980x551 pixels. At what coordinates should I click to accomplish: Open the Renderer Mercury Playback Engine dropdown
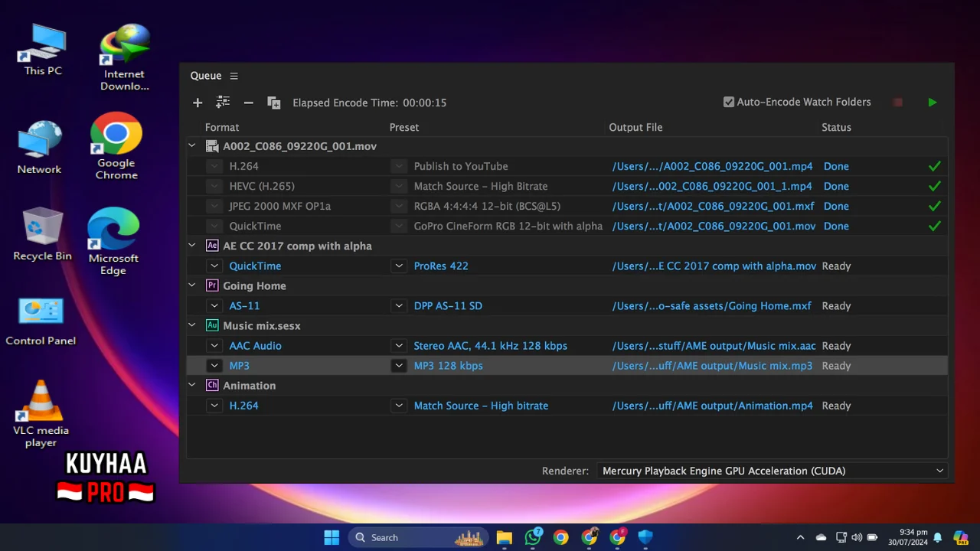coord(773,471)
